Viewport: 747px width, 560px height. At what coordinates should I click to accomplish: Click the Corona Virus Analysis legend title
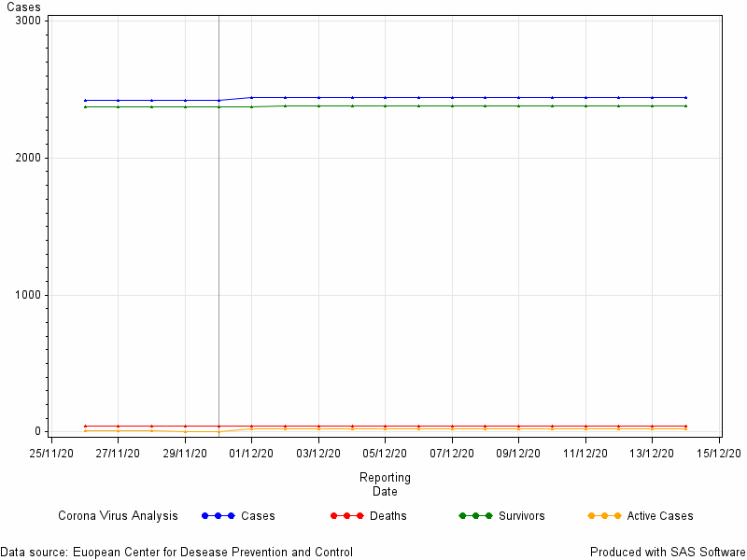point(118,516)
